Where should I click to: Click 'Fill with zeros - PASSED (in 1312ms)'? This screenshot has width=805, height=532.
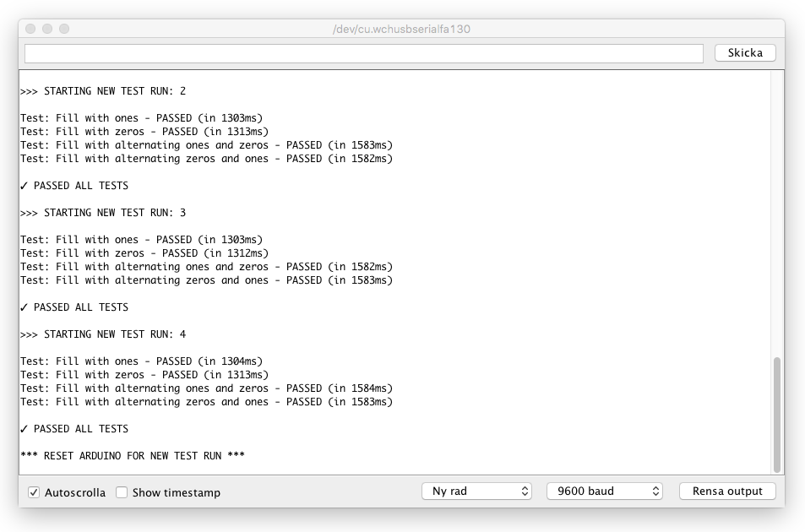(162, 253)
